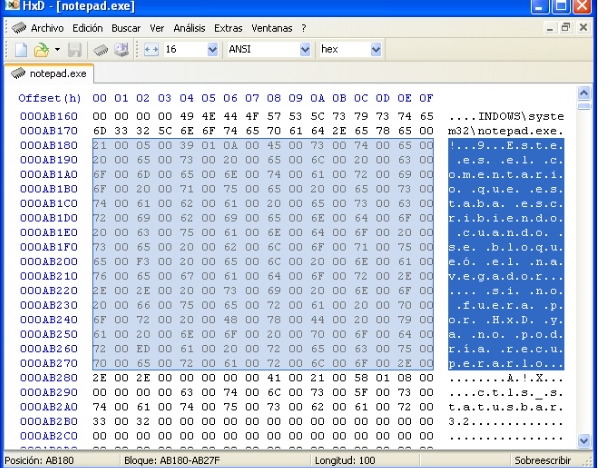The width and height of the screenshot is (598, 468).
Task: Click the New file icon
Action: coord(21,50)
